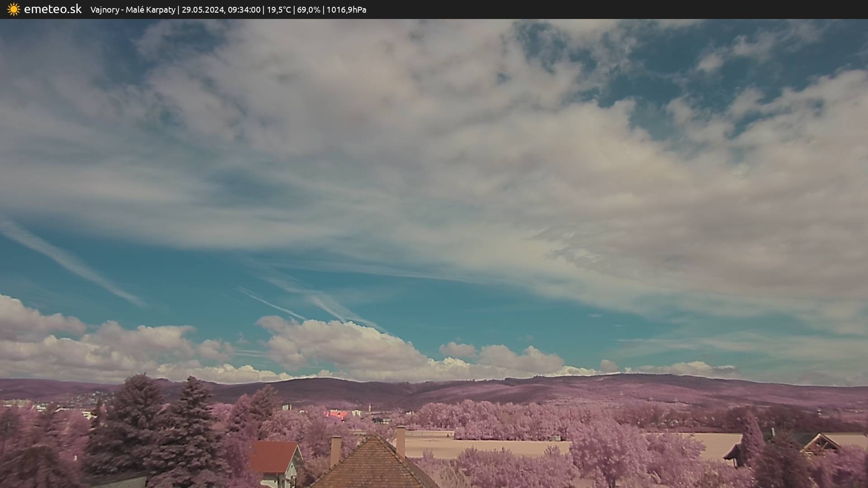Click the bright red building in distance
868x488 pixels.
click(x=336, y=413)
